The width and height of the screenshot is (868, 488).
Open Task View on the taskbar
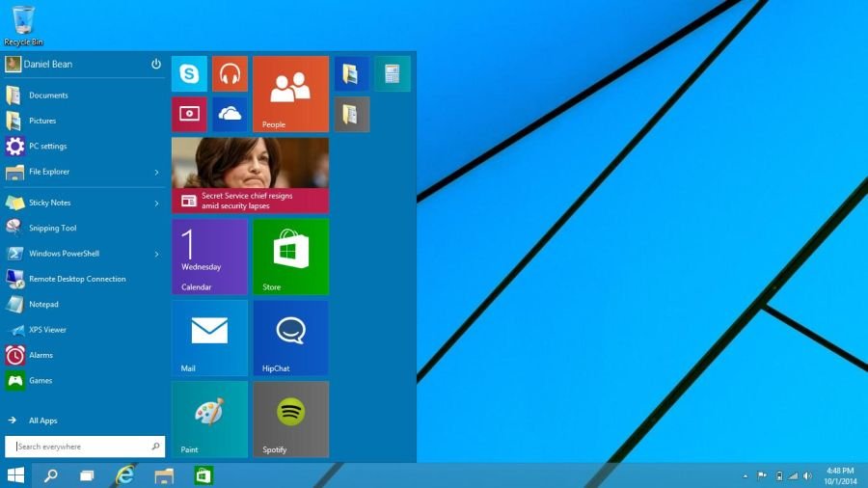point(87,475)
